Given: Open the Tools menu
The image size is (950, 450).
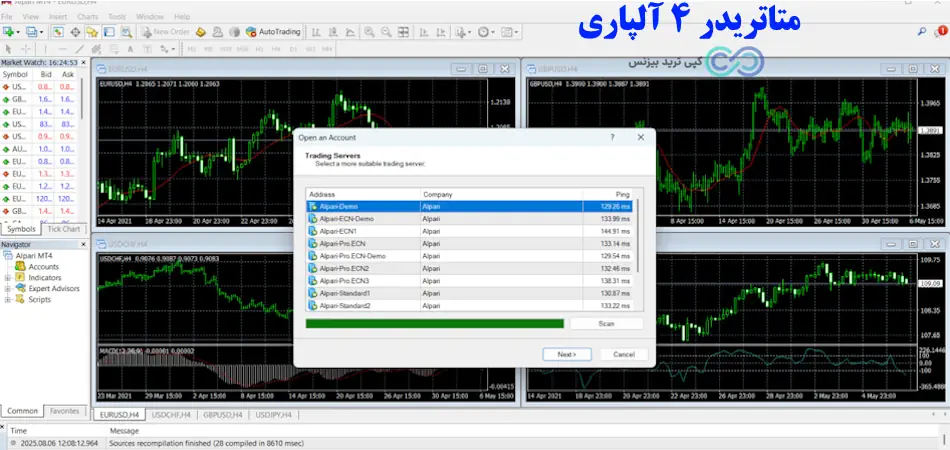Looking at the screenshot, I should click(x=117, y=17).
